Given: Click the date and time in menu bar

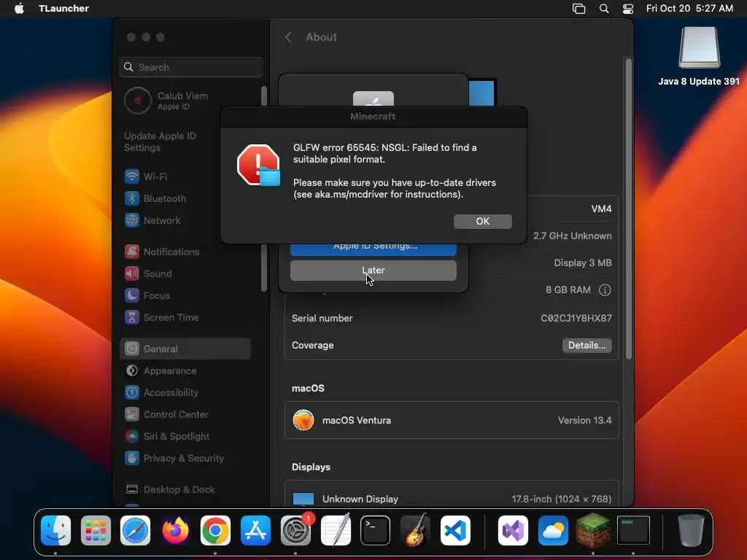Looking at the screenshot, I should (689, 8).
